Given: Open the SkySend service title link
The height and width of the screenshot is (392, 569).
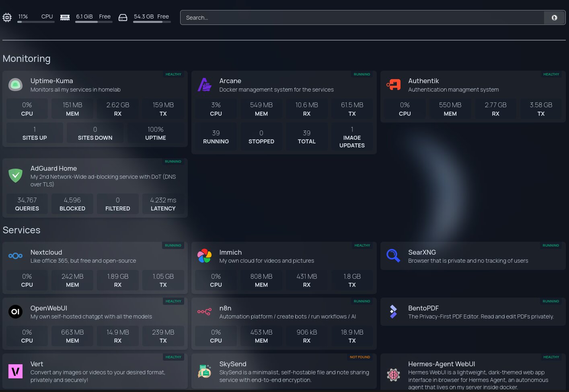Looking at the screenshot, I should click(233, 364).
